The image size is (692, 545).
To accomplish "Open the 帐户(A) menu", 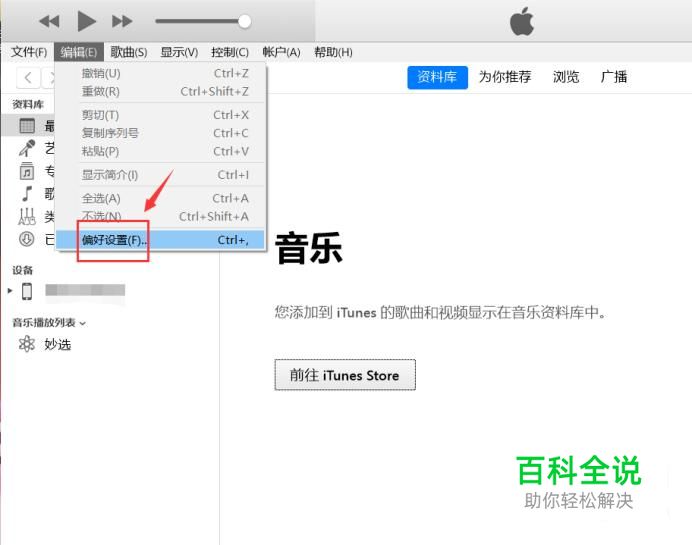I will tap(281, 52).
